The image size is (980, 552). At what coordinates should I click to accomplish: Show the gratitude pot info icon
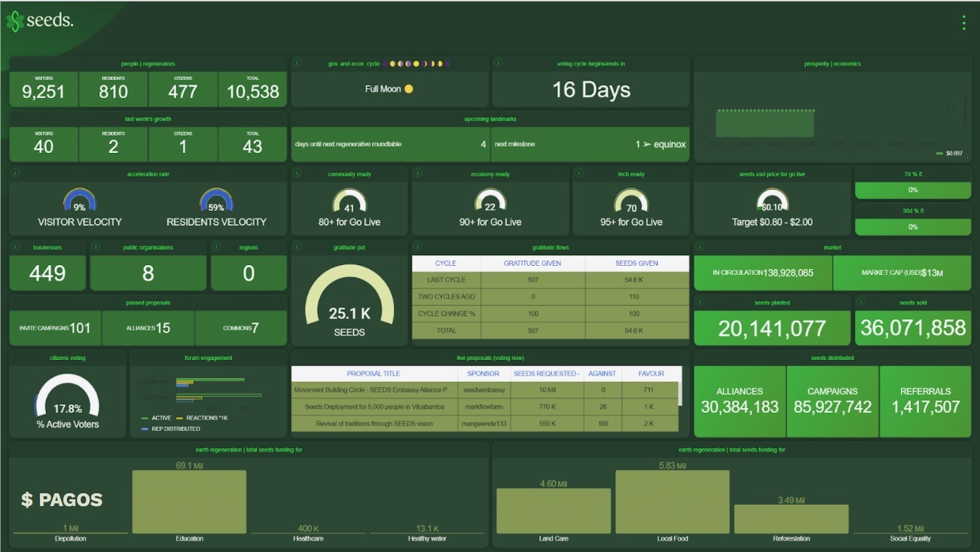(x=297, y=246)
